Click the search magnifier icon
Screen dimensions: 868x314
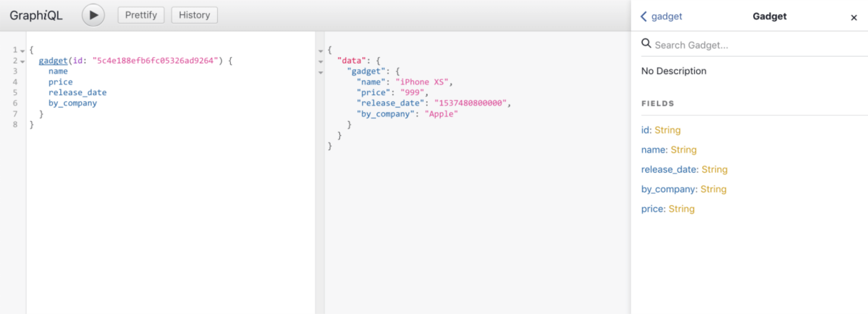point(646,43)
